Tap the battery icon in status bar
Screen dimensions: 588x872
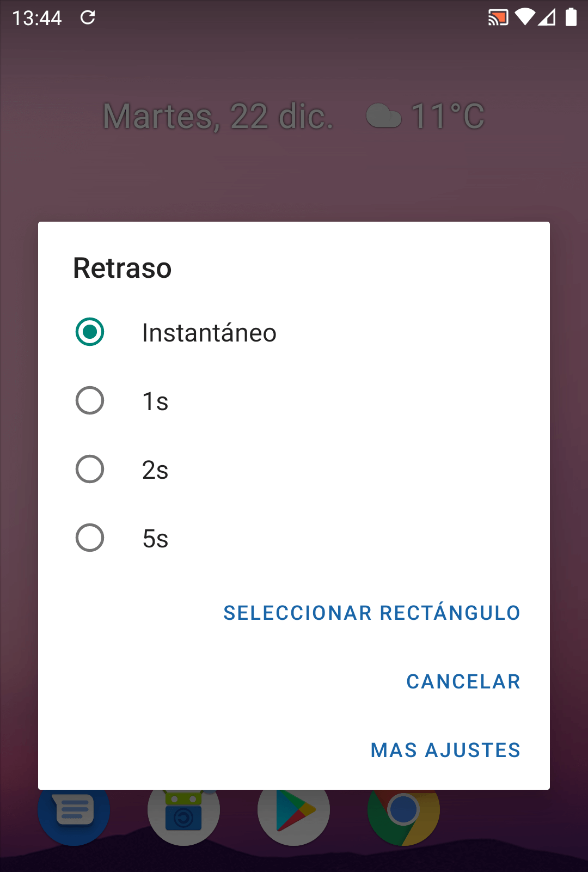(x=571, y=17)
